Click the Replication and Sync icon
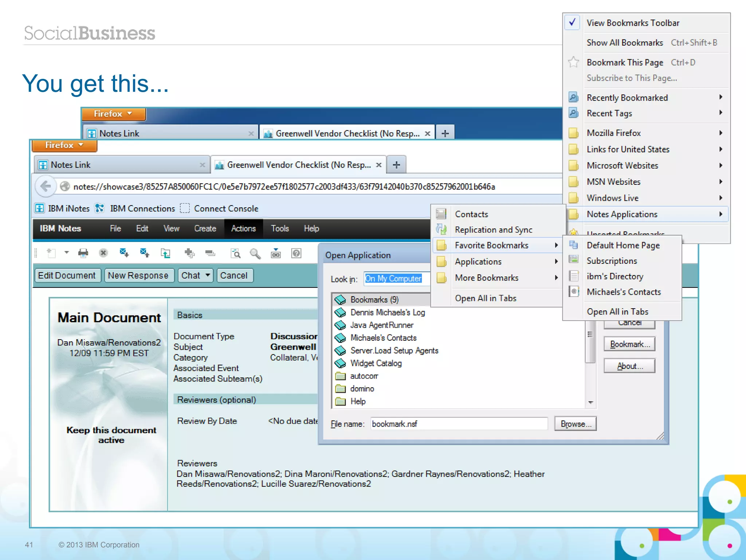 coord(441,230)
